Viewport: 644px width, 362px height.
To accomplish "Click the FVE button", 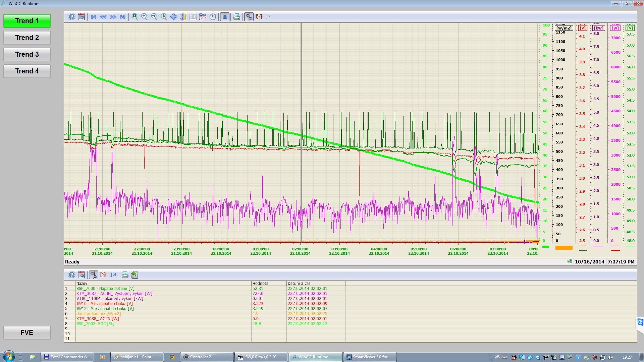I will point(27,333).
